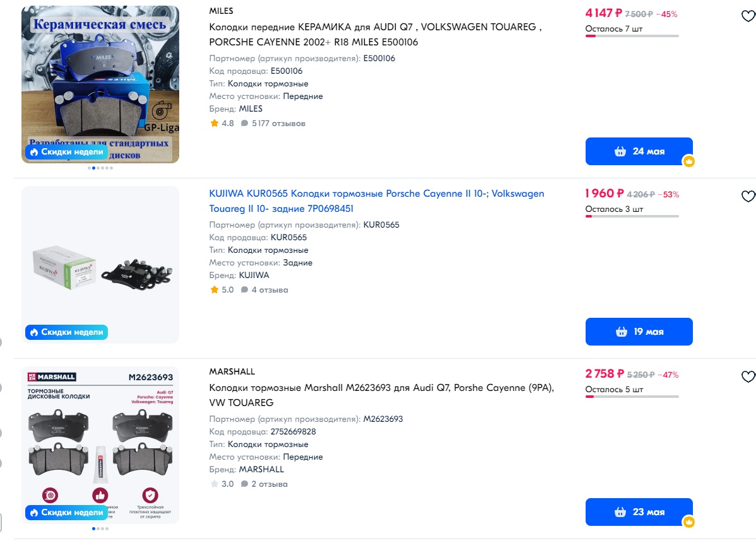Click Скидки недели badge on KUJIWA image
The image size is (756, 541).
(x=66, y=332)
